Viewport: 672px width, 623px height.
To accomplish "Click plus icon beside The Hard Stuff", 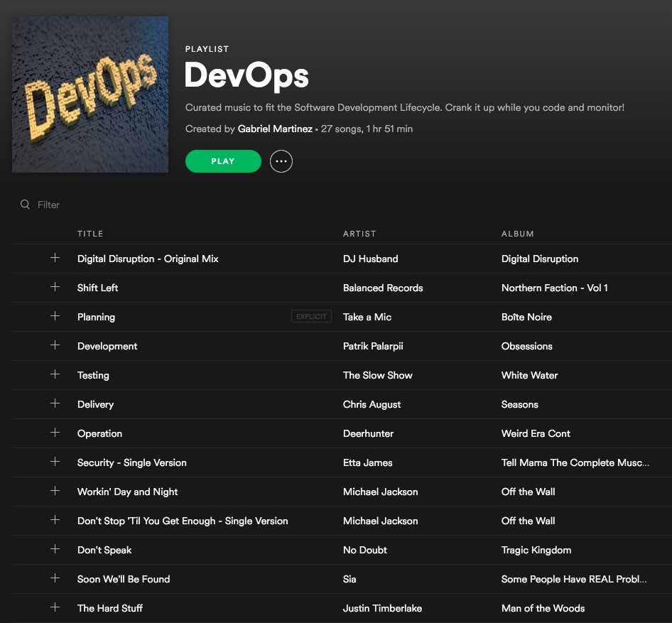I will tap(55, 607).
